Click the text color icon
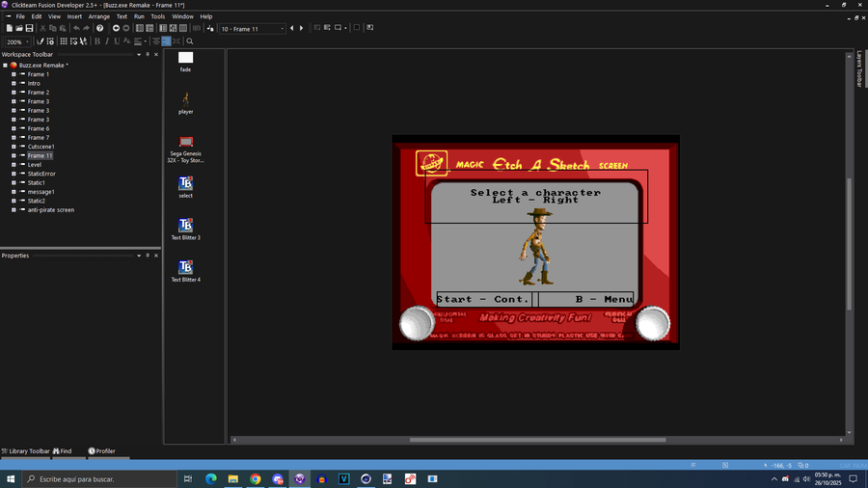 [x=126, y=41]
